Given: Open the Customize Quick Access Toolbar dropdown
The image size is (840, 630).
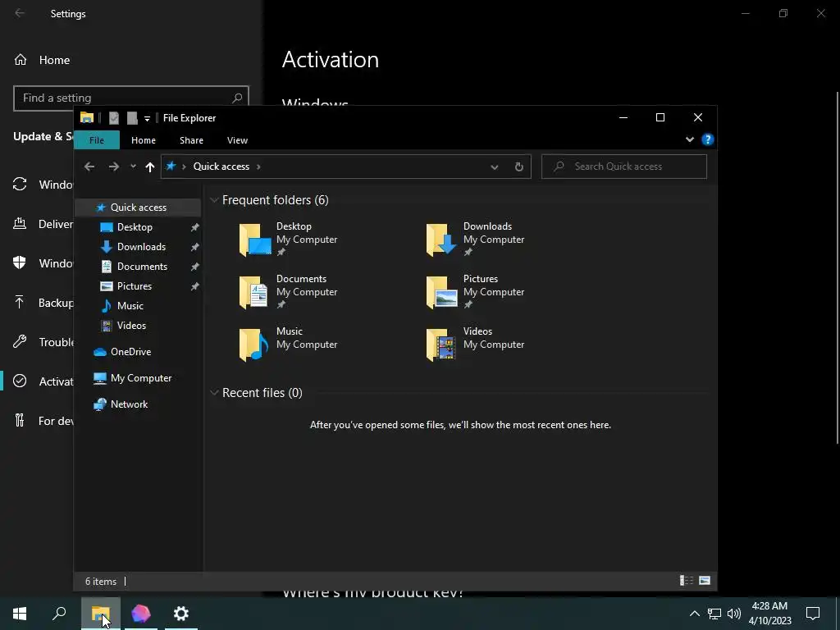Looking at the screenshot, I should (147, 118).
